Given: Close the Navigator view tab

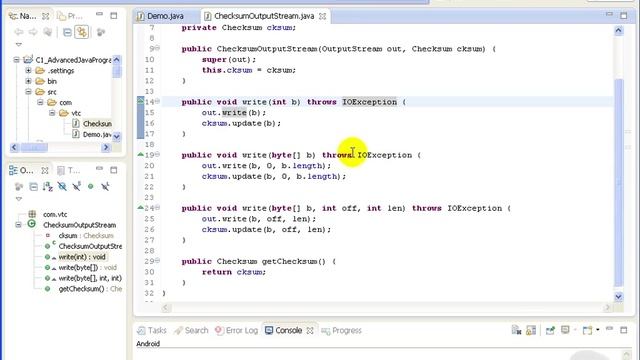Looking at the screenshot, I should [x=46, y=16].
